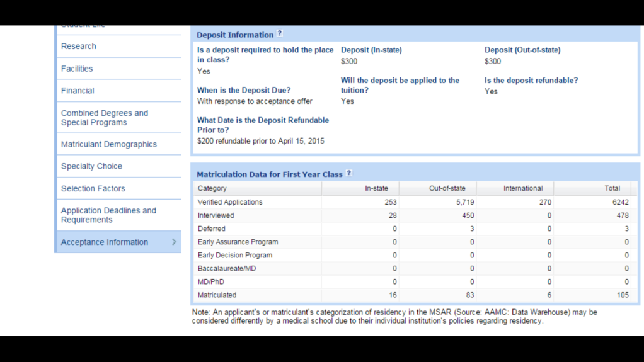Click the residency categorization note text

pos(394,317)
